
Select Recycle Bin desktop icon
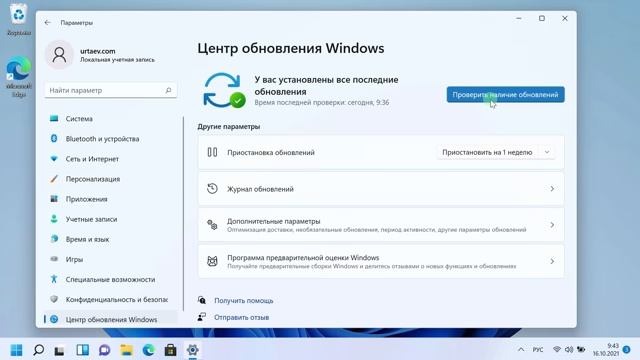pos(18,20)
